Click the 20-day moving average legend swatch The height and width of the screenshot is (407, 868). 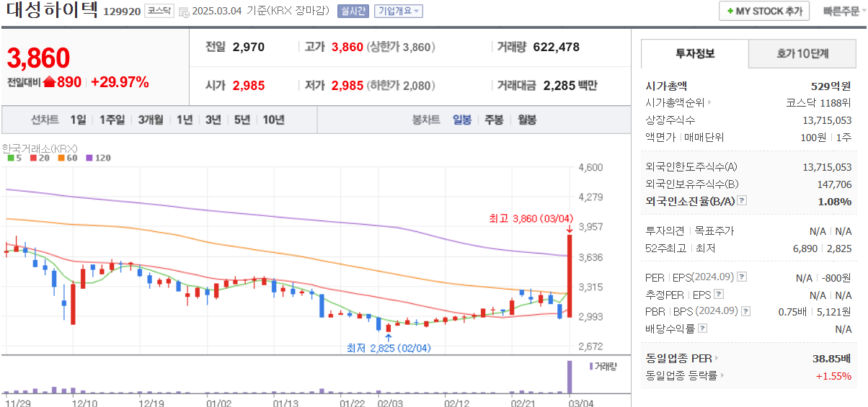click(32, 158)
